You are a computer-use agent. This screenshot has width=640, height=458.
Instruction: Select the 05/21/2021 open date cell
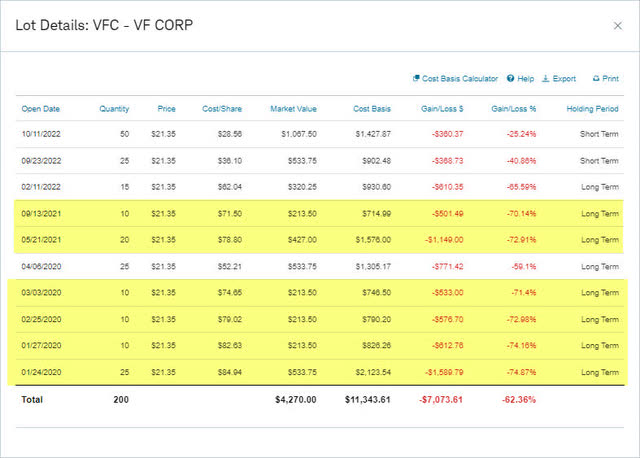tap(41, 240)
